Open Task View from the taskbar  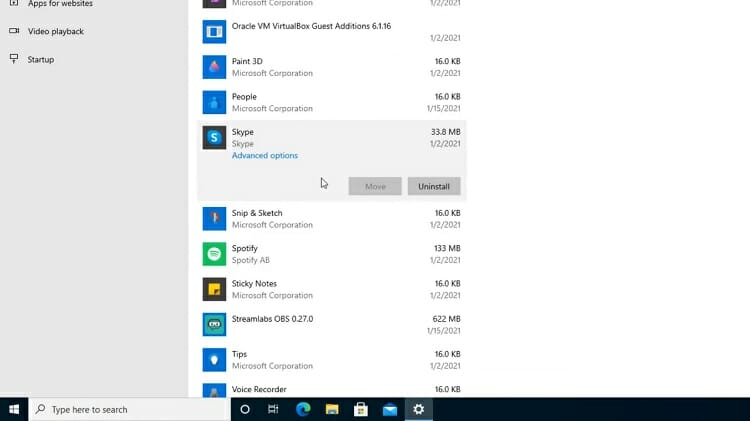point(273,410)
